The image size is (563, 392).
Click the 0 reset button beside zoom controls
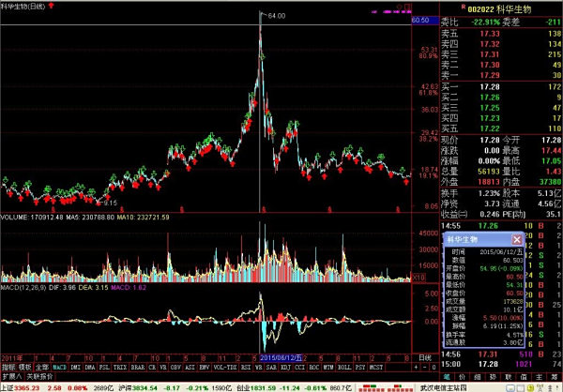click(434, 368)
